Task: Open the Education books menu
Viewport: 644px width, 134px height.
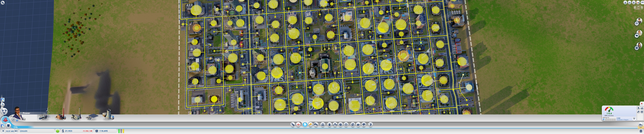Action: (353, 124)
